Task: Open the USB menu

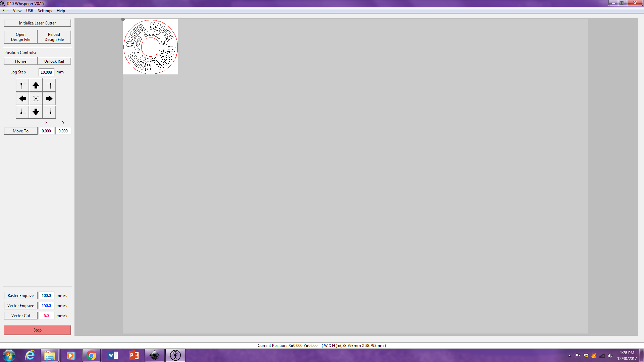Action: [30, 11]
